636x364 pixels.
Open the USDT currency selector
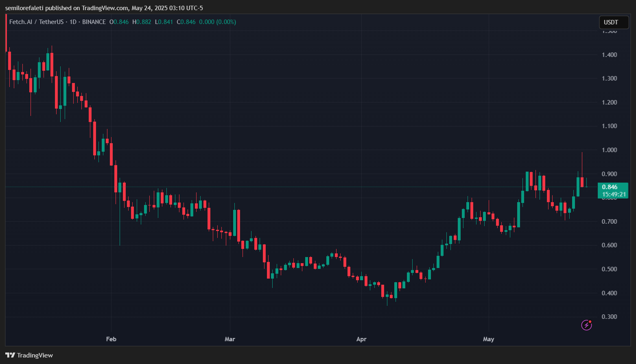pyautogui.click(x=613, y=22)
